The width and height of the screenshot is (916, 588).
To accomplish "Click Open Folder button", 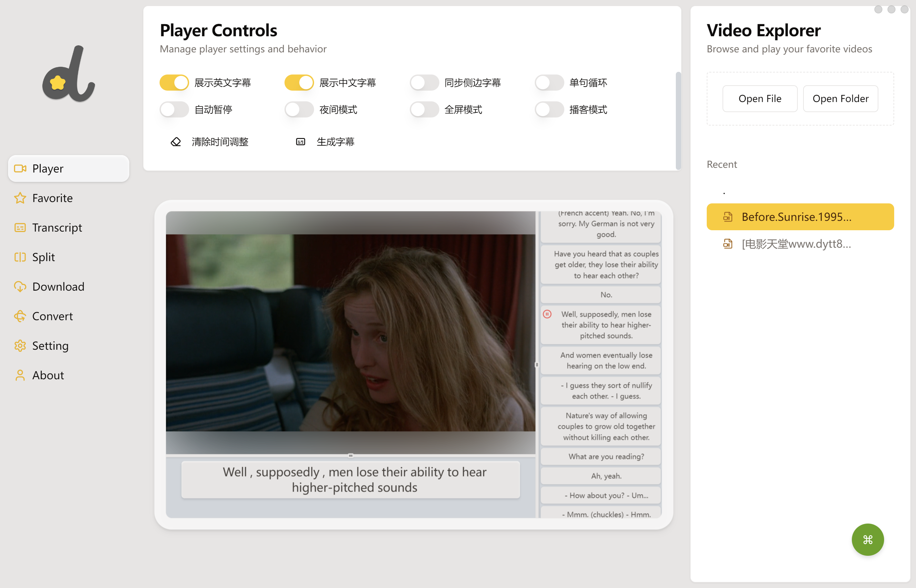I will (x=840, y=99).
